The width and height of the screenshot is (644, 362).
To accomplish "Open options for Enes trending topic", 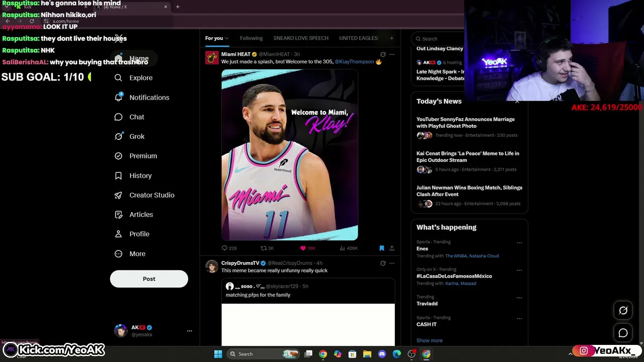I will coord(519,243).
